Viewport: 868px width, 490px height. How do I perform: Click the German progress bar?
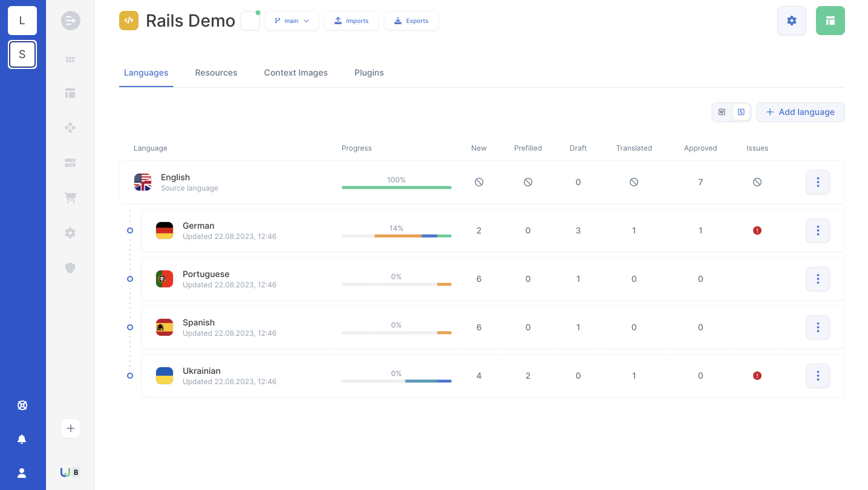point(396,236)
